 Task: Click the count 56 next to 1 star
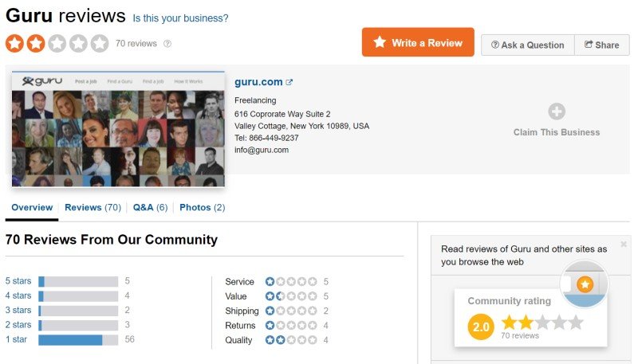tap(130, 339)
